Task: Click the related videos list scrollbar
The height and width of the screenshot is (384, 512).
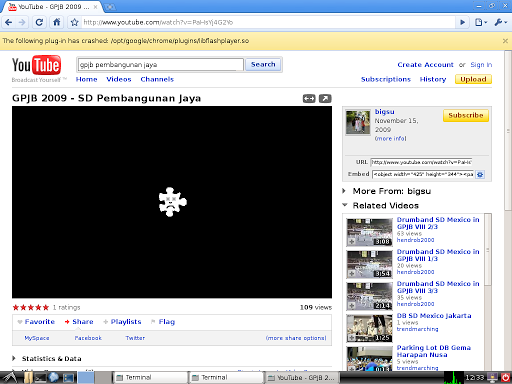Action: [x=488, y=249]
